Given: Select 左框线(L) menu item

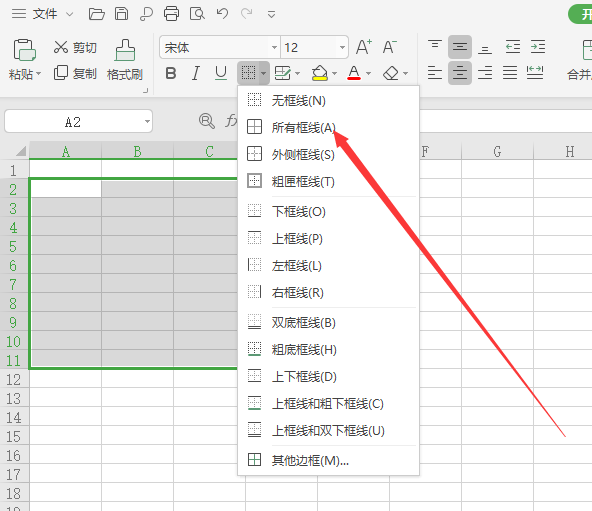Looking at the screenshot, I should click(328, 266).
